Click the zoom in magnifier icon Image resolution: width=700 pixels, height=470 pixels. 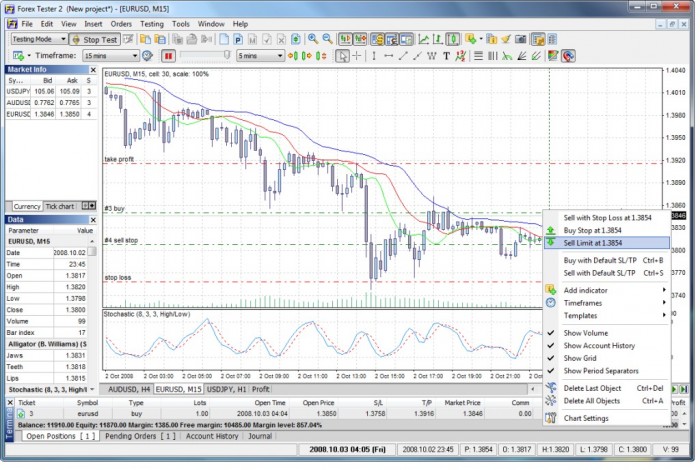point(313,39)
